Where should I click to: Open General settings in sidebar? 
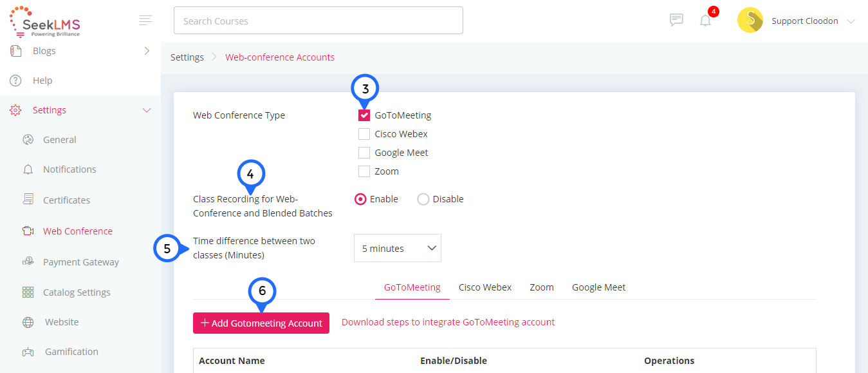click(60, 140)
